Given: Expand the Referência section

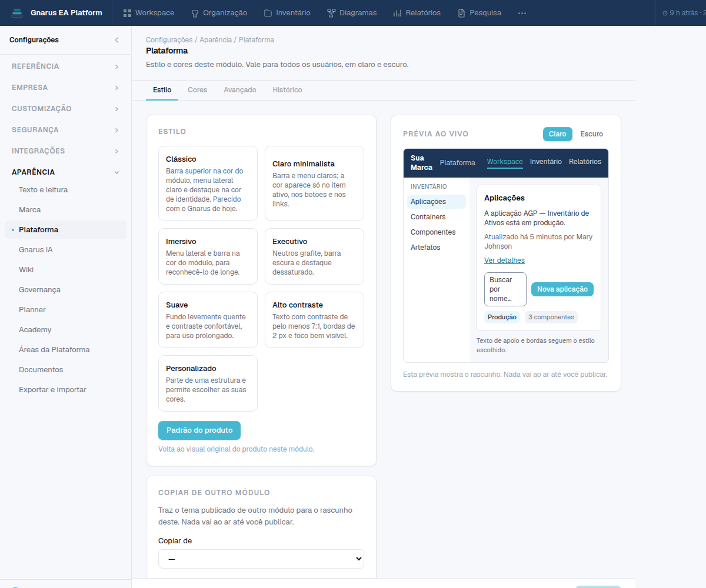Looking at the screenshot, I should coord(65,66).
